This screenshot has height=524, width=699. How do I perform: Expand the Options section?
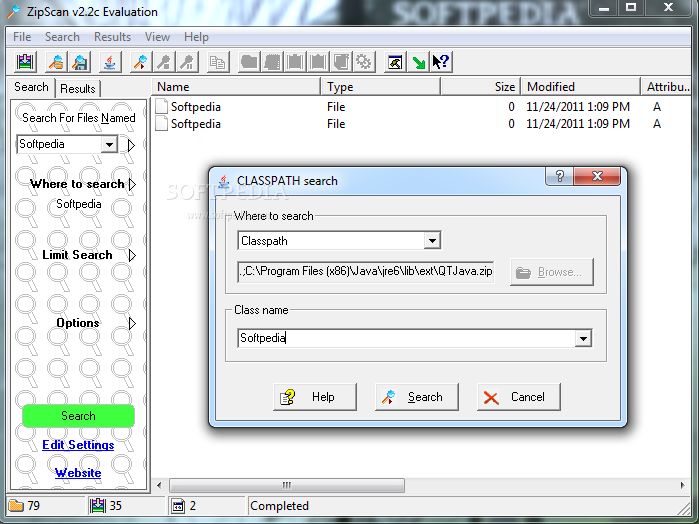tap(132, 323)
